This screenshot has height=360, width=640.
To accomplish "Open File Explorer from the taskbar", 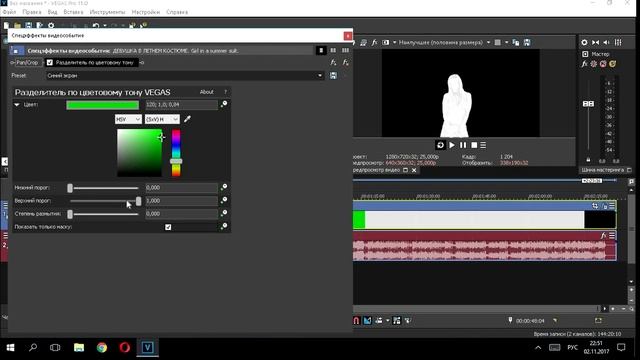I will click(x=79, y=347).
